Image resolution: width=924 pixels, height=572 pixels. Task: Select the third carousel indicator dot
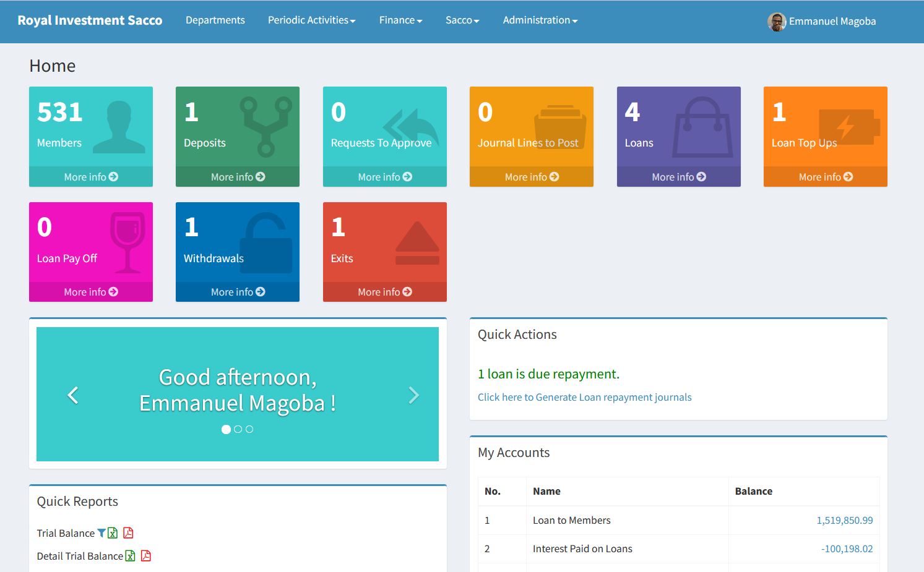249,429
